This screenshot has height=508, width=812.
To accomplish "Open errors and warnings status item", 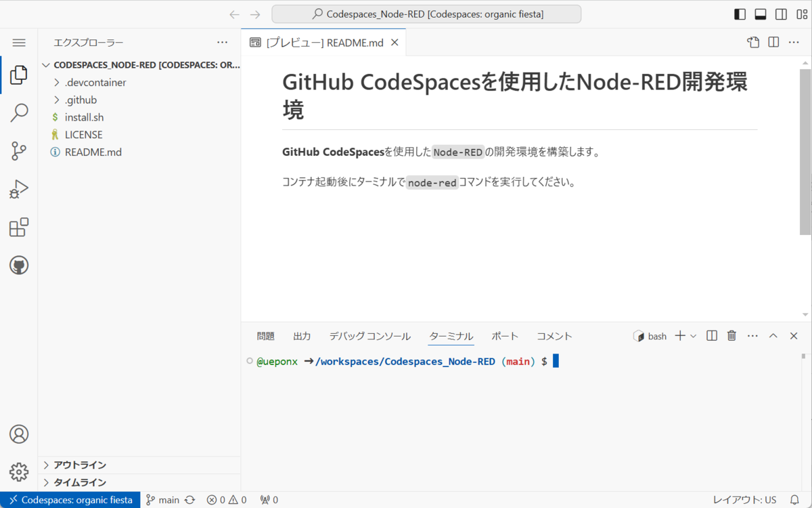I will [227, 500].
